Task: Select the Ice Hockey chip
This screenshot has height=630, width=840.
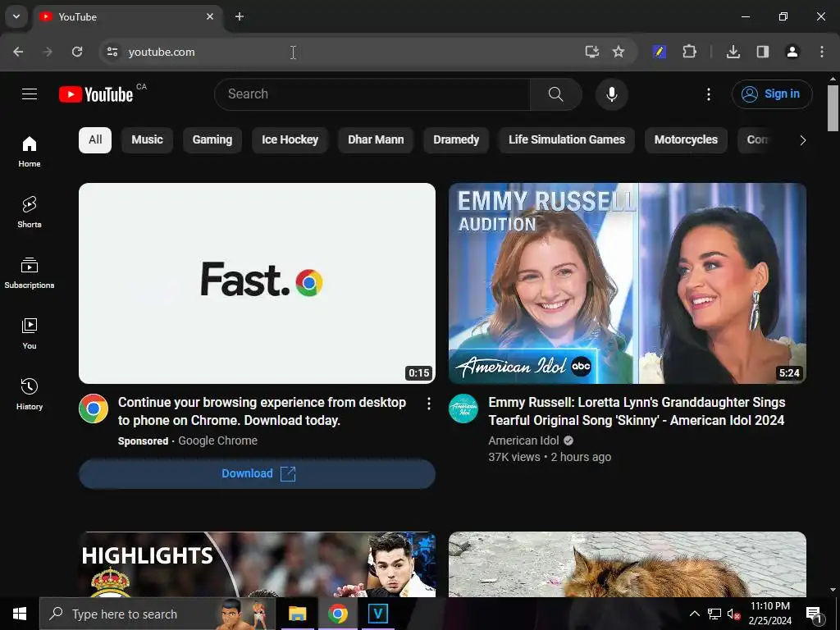Action: coord(290,139)
